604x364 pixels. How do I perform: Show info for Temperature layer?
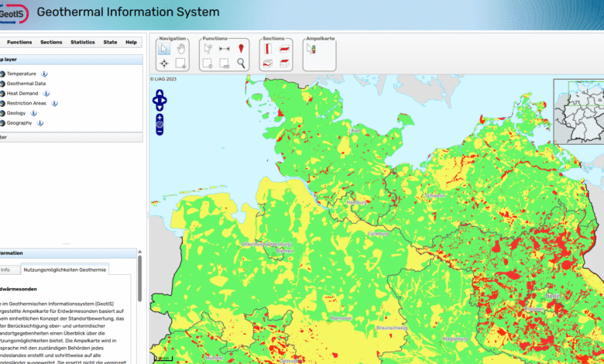44,74
